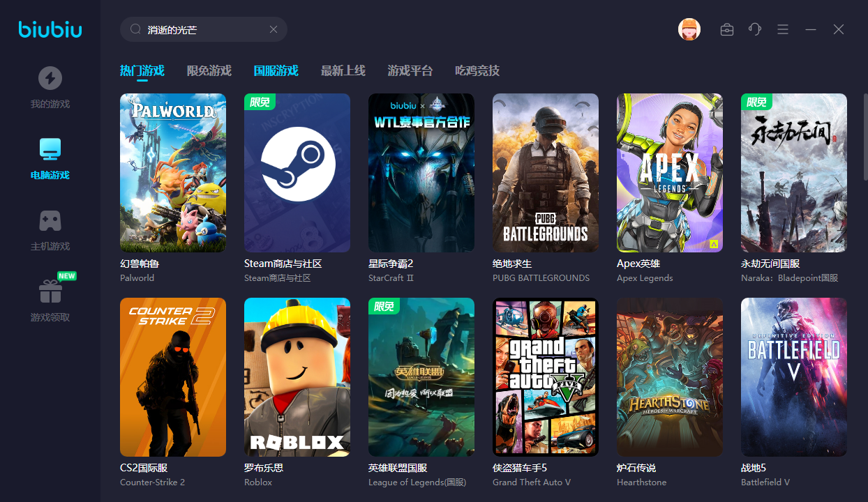Viewport: 868px width, 502px height.
Task: Select the PC games monitor icon
Action: (50, 149)
